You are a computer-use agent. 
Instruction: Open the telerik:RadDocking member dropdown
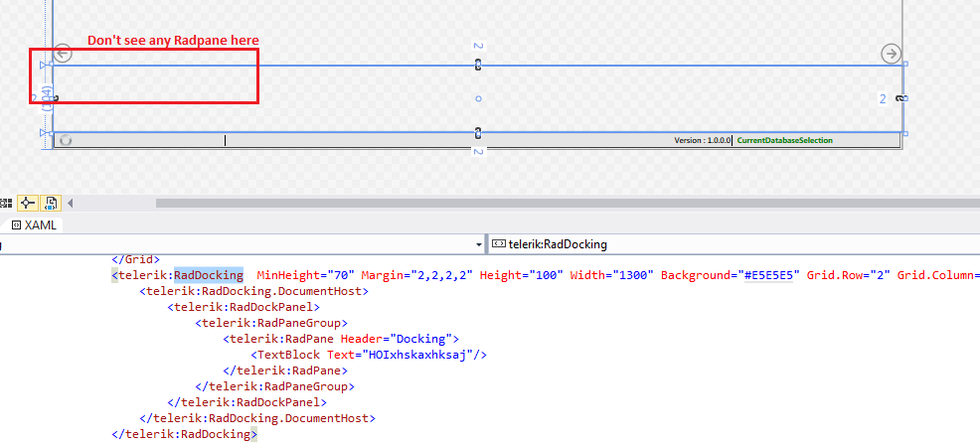tap(734, 244)
